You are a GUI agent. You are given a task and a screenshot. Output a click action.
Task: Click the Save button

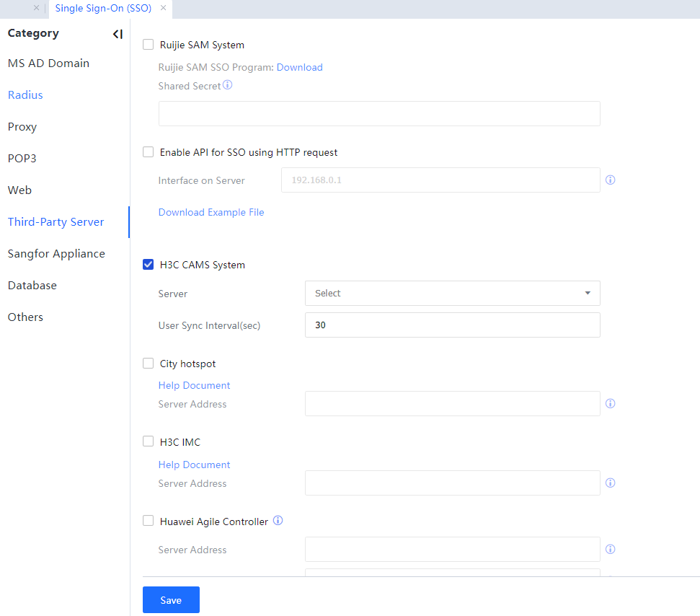171,600
